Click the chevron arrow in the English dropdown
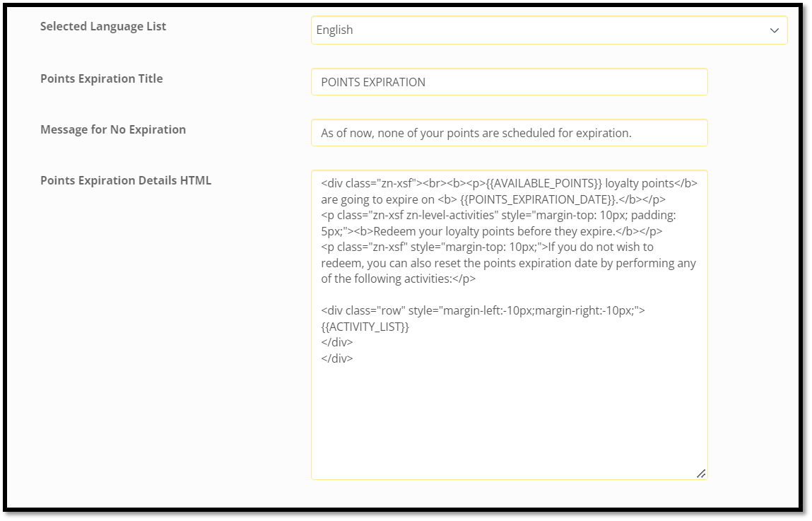This screenshot has width=812, height=521. click(775, 30)
